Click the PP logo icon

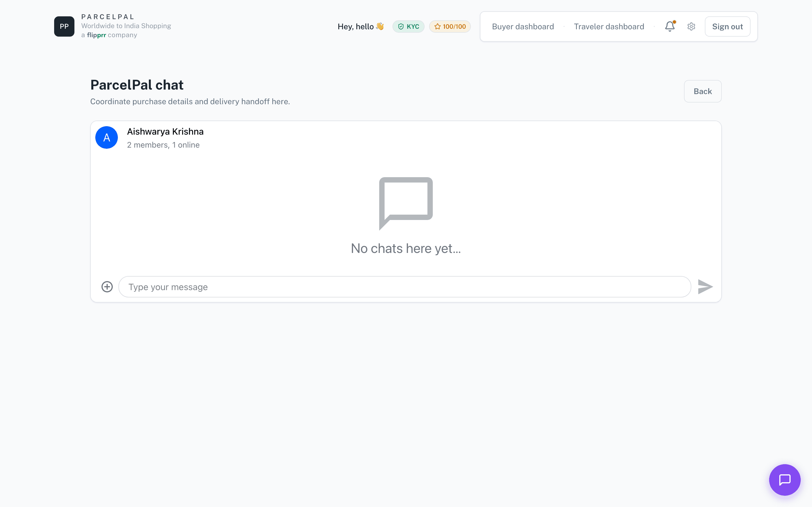coord(64,26)
